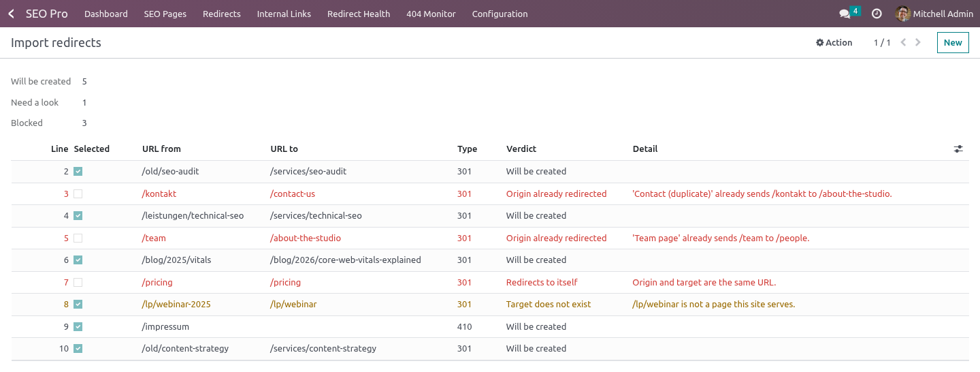The image size is (980, 372).
Task: Click the Import redirects page title
Action: pyautogui.click(x=56, y=42)
